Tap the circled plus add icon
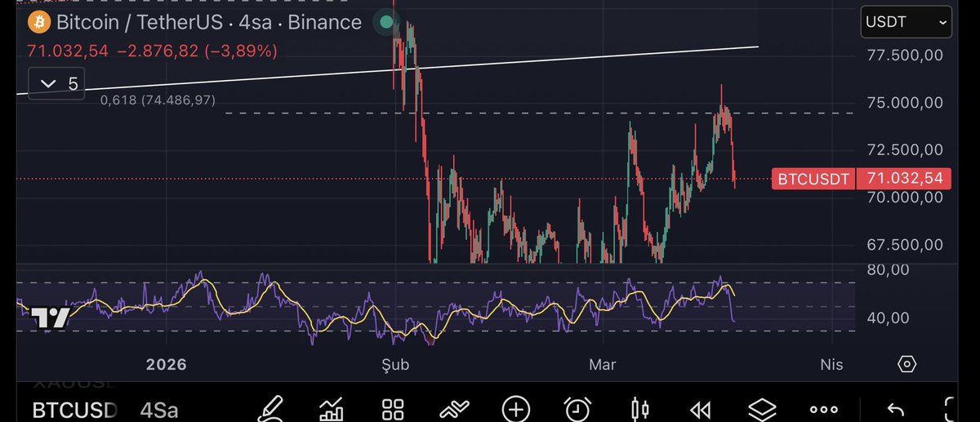 [515, 408]
